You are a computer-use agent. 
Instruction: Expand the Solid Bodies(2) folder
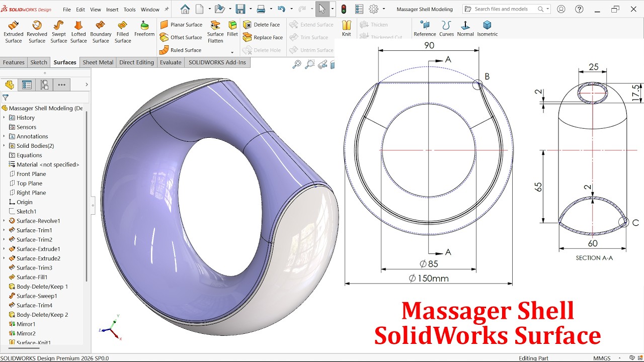(x=4, y=146)
